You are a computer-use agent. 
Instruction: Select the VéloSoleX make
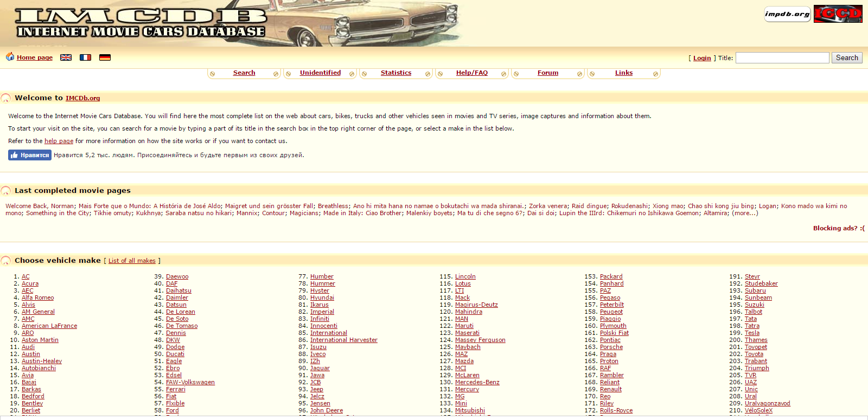pos(758,410)
